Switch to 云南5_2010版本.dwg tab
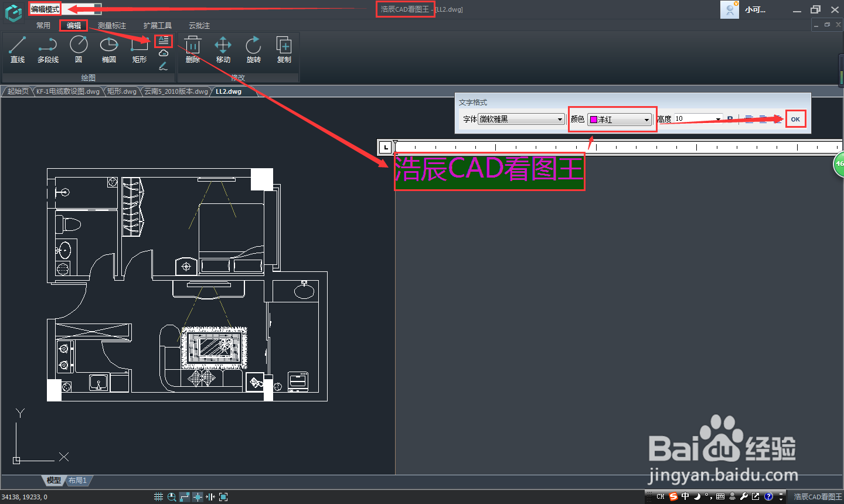This screenshot has width=844, height=504. (176, 91)
